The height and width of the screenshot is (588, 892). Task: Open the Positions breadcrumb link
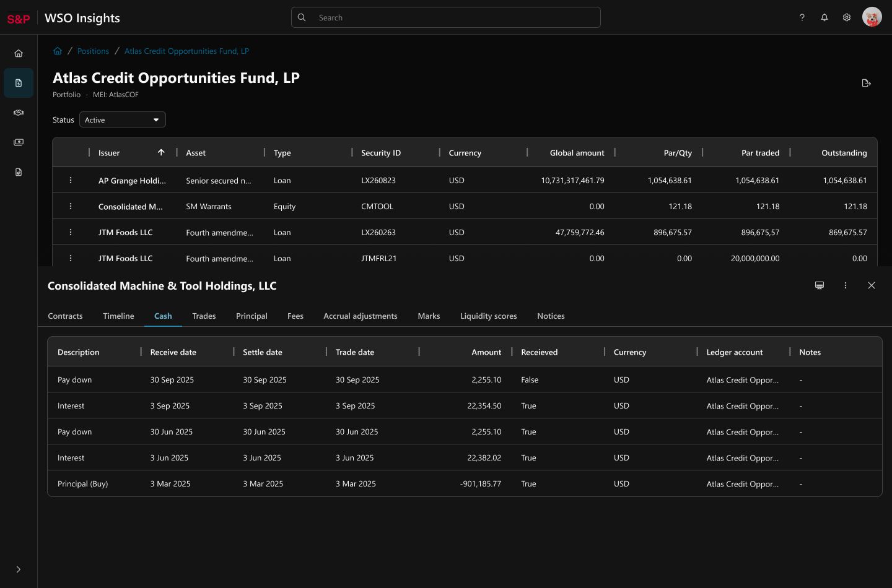click(x=93, y=51)
